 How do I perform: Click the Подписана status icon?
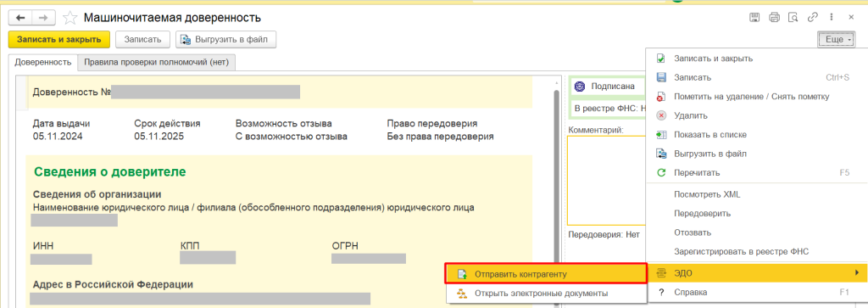pos(580,86)
